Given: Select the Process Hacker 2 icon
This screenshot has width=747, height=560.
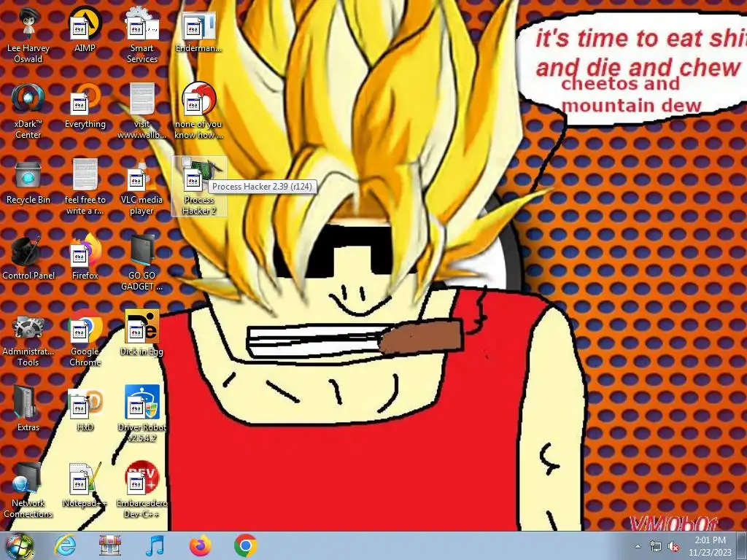Looking at the screenshot, I should point(198,187).
